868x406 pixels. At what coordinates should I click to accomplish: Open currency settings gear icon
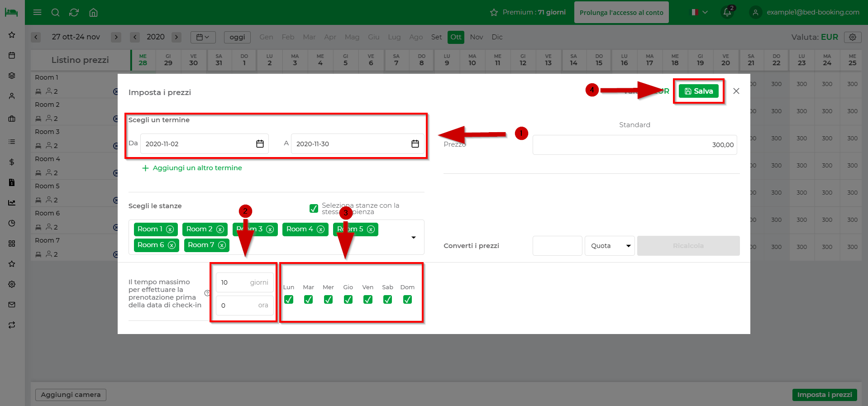[x=853, y=37]
